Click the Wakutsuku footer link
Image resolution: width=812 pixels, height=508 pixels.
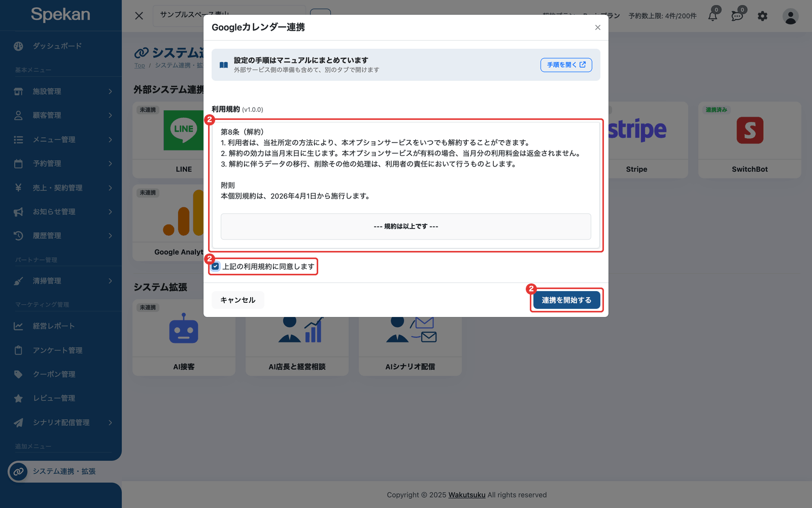tap(466, 495)
